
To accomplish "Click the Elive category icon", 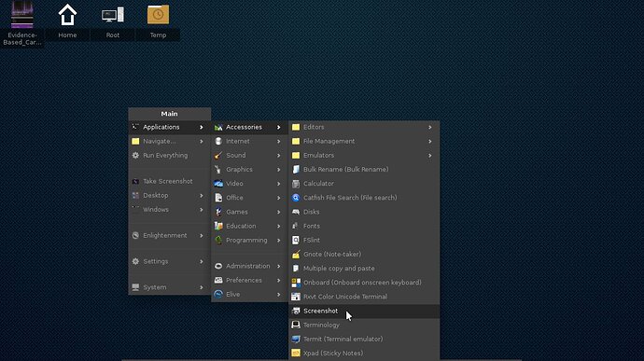I will coord(218,295).
